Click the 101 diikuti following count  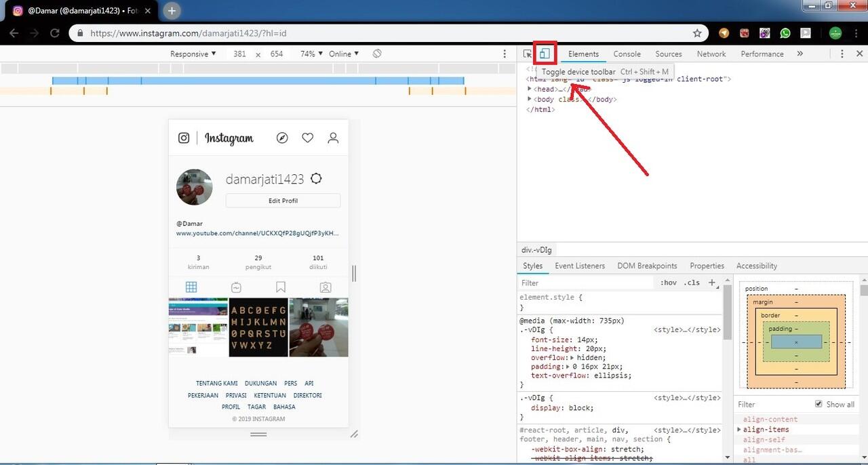click(x=318, y=262)
